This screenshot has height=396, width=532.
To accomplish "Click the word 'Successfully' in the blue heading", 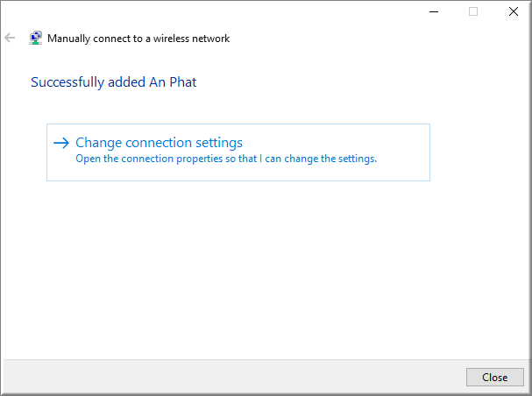I will 67,82.
